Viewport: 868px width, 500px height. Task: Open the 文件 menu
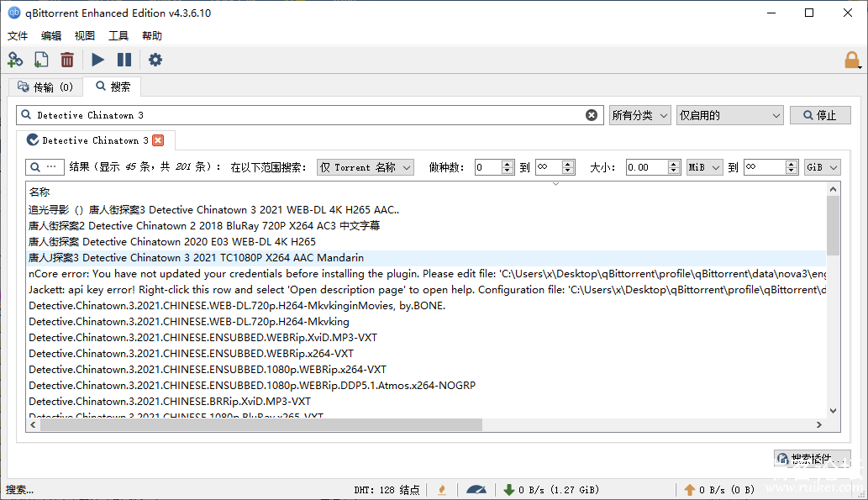point(17,36)
